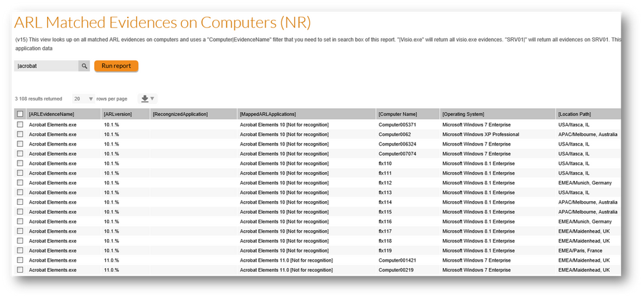Check the row for flx119
Viewport: 644px width, 299px height.
(20, 251)
